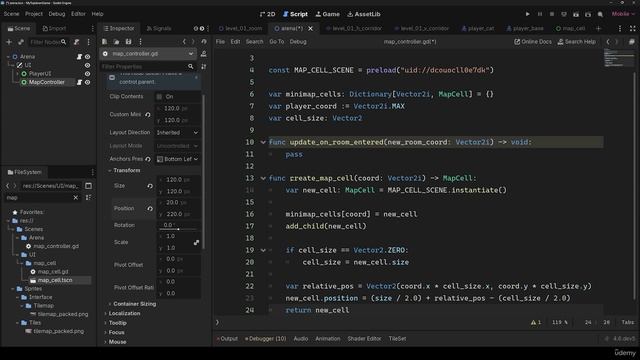This screenshot has height=360, width=640.
Task: Reset Custom Minimum Size property
Action: 148,115
